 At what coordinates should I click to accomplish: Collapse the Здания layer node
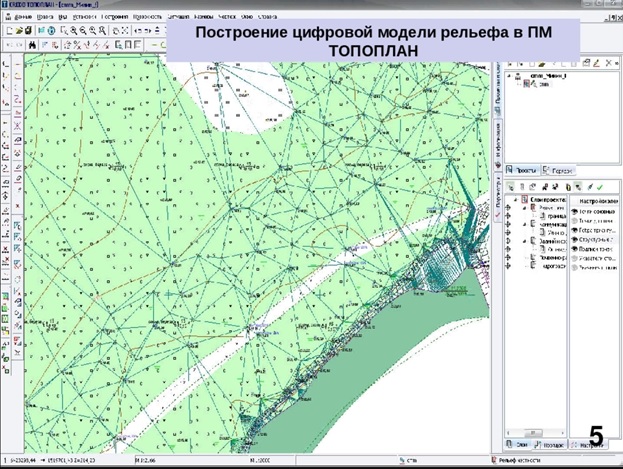tap(524, 241)
